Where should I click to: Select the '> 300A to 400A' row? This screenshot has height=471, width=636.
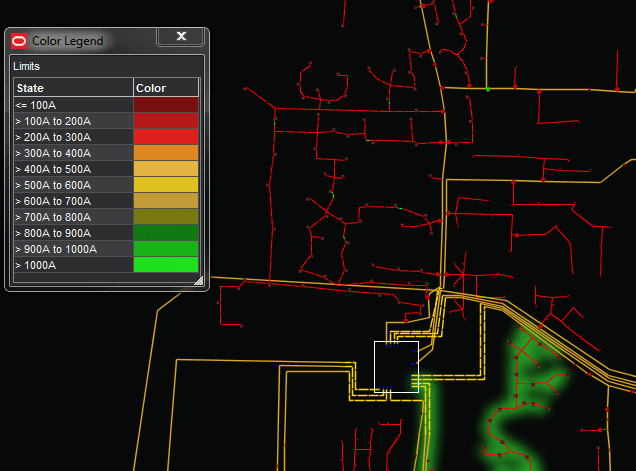106,153
